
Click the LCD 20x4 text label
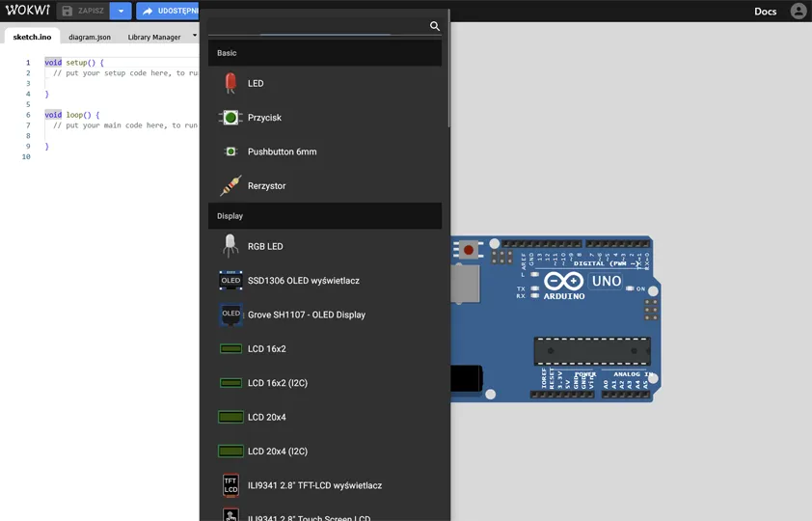[267, 417]
